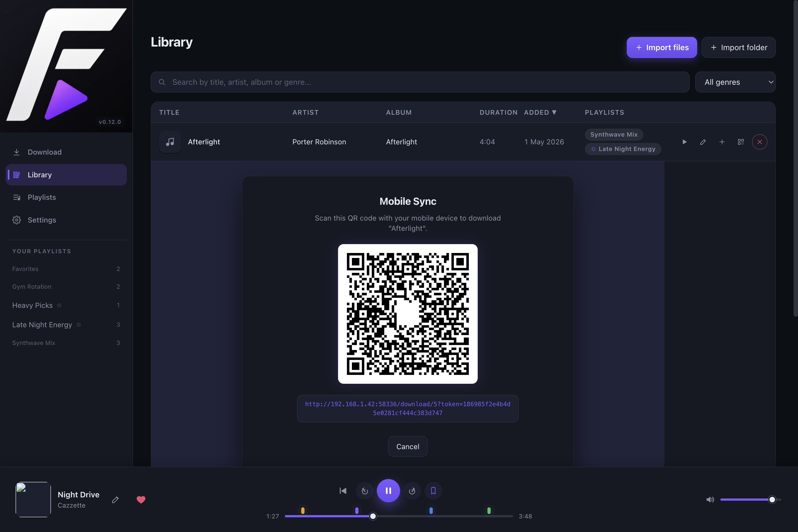Open Settings from the sidebar
798x532 pixels.
[x=66, y=220]
